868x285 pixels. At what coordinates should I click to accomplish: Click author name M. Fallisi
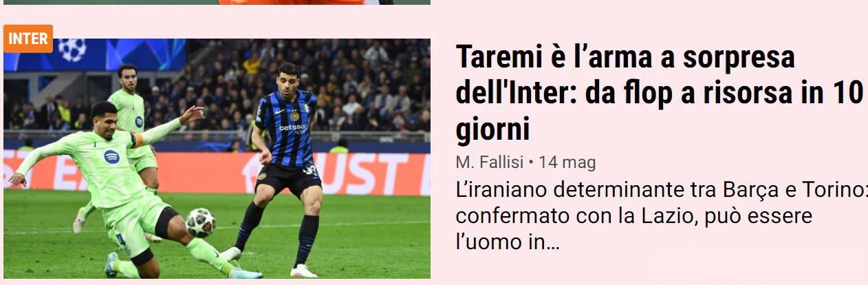click(489, 162)
